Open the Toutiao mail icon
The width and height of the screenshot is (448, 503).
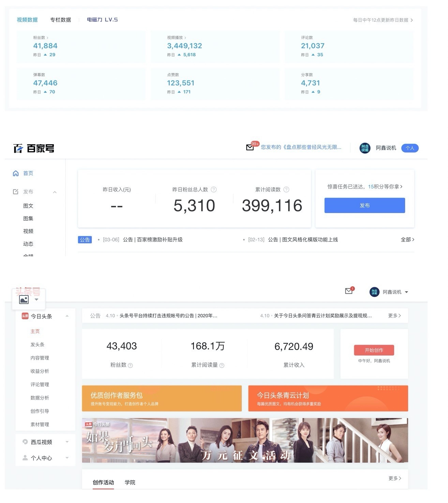click(349, 291)
